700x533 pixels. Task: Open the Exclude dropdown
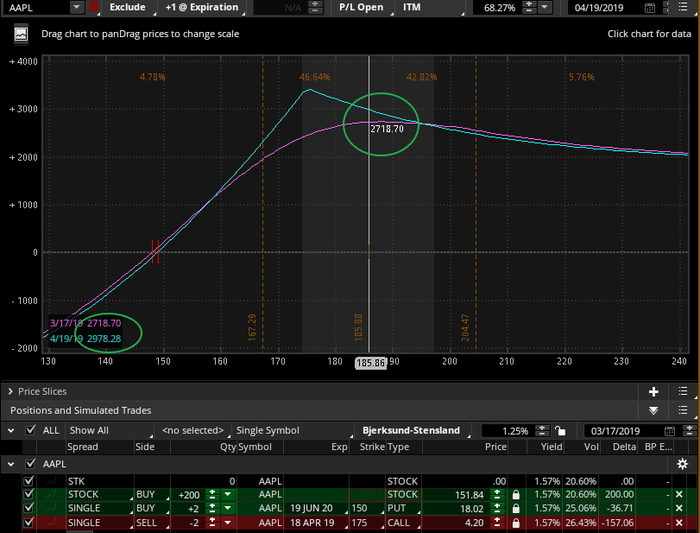(x=128, y=7)
